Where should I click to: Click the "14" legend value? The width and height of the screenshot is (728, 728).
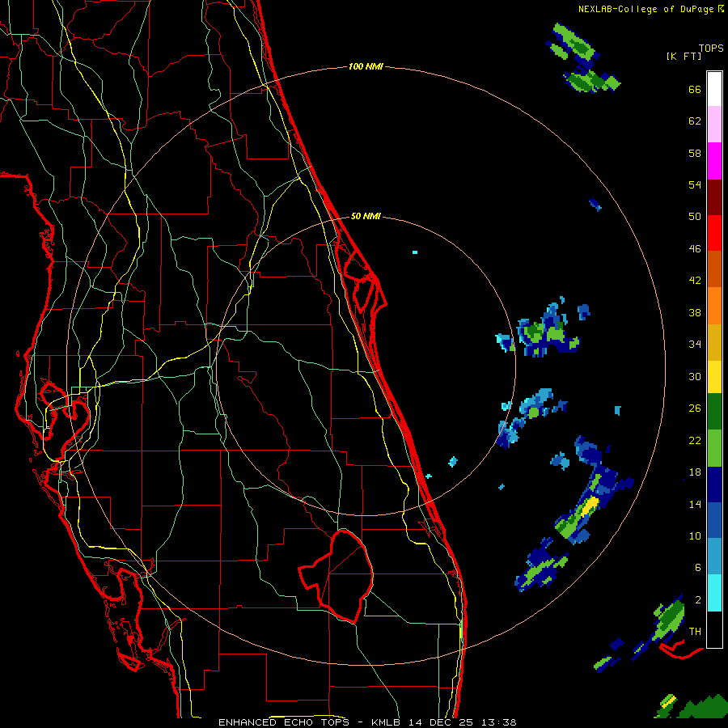[x=695, y=504]
